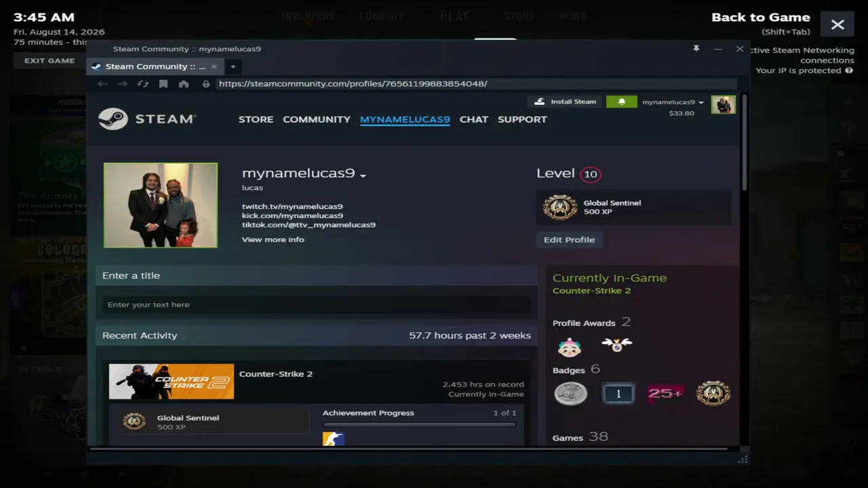
Task: Open INVENTORY in the background game menu
Action: point(309,16)
